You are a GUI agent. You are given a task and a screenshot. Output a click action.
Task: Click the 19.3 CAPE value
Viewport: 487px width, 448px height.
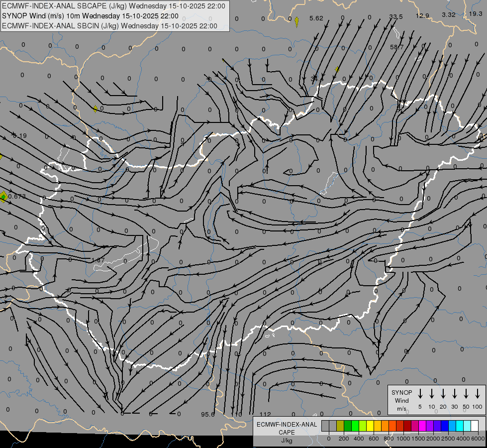476,13
